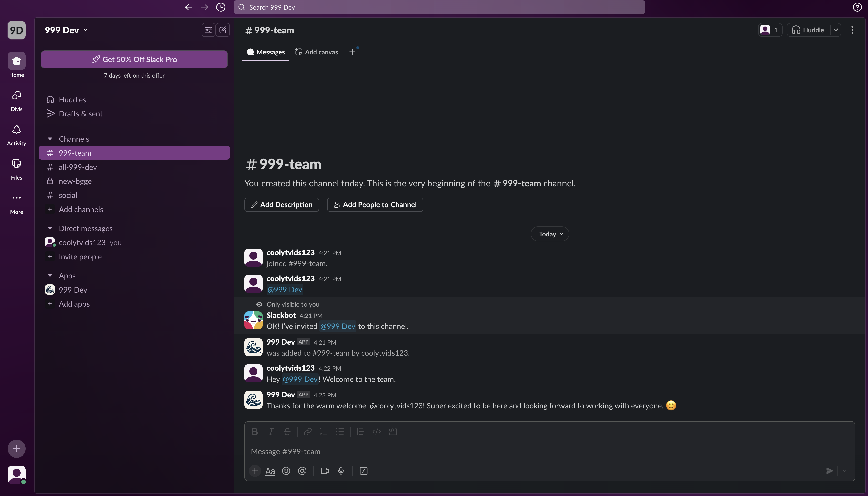The image size is (868, 496).
Task: Click Invite people
Action: [134, 257]
